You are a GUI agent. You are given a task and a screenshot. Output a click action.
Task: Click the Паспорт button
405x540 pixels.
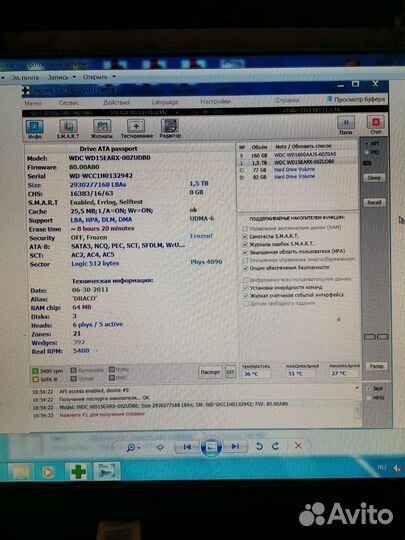tap(210, 372)
